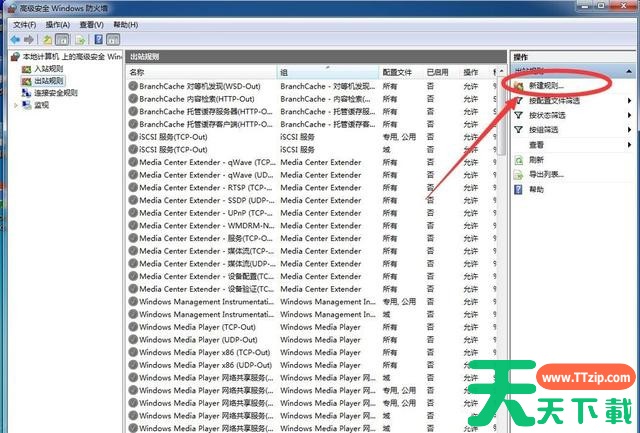The image size is (640, 433).
Task: Open help via the toolbar question mark icon
Action: [98, 40]
